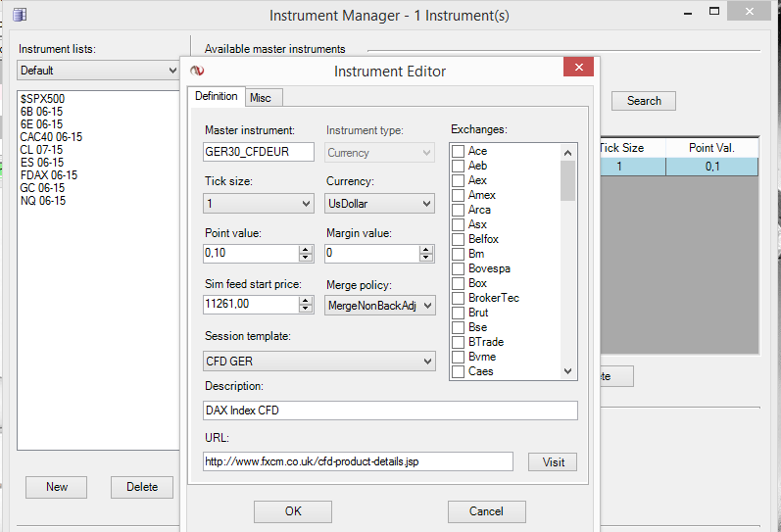
Task: Select the Definition tab
Action: click(217, 96)
